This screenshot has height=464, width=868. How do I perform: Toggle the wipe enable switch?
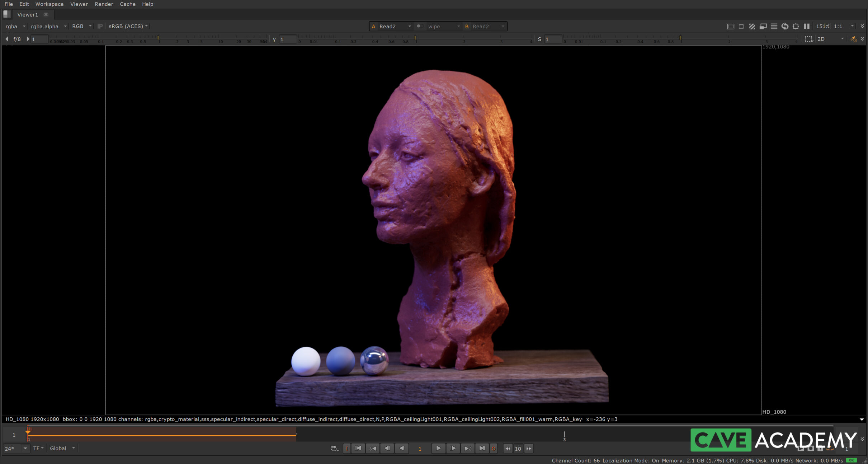419,26
